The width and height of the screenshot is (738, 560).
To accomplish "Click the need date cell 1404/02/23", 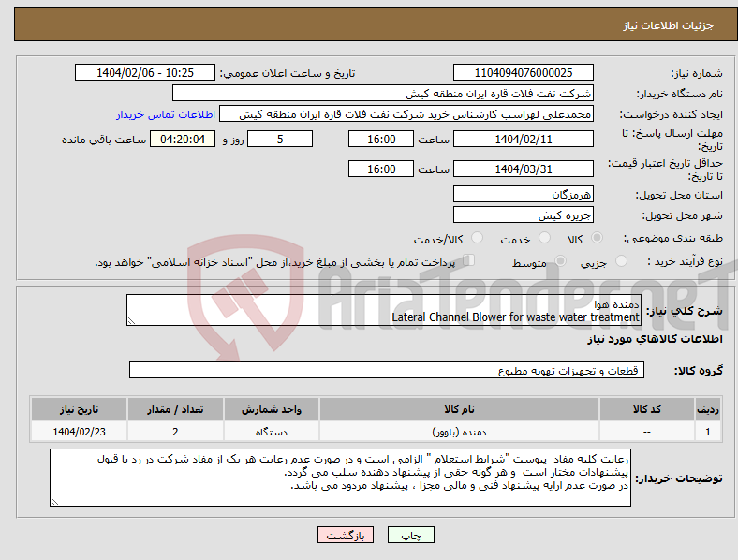I will click(x=79, y=432).
